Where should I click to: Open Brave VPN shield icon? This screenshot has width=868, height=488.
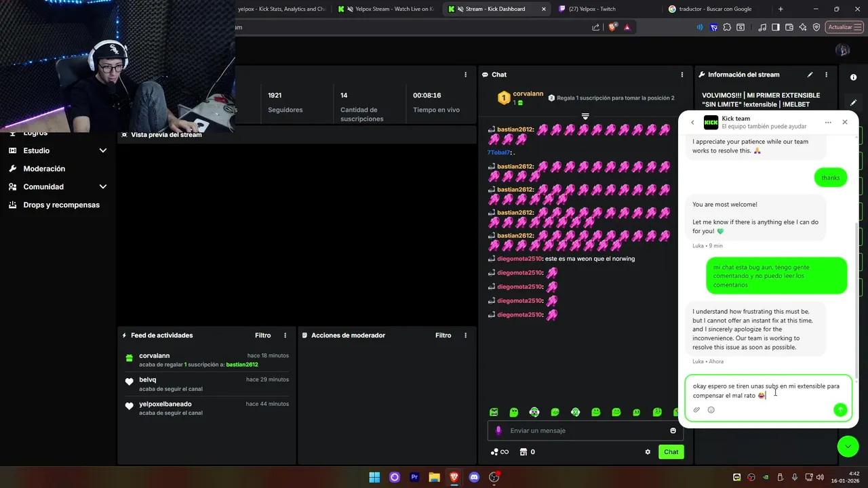coord(816,27)
